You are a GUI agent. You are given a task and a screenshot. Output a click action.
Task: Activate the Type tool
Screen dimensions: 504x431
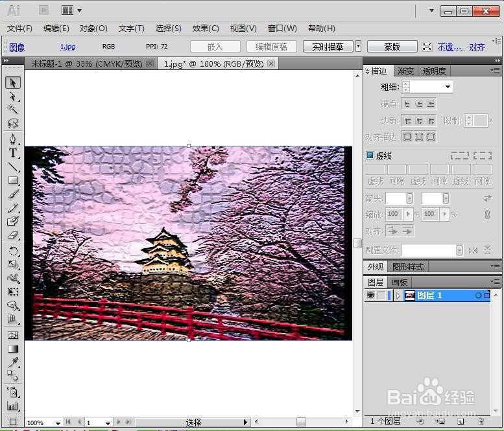(x=13, y=153)
